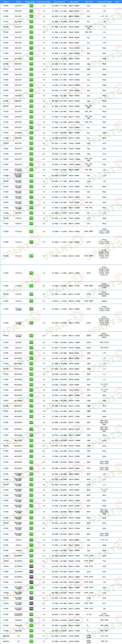
Task: Click the petrol icon in Focus HMDA row
Action: [x=31, y=301]
